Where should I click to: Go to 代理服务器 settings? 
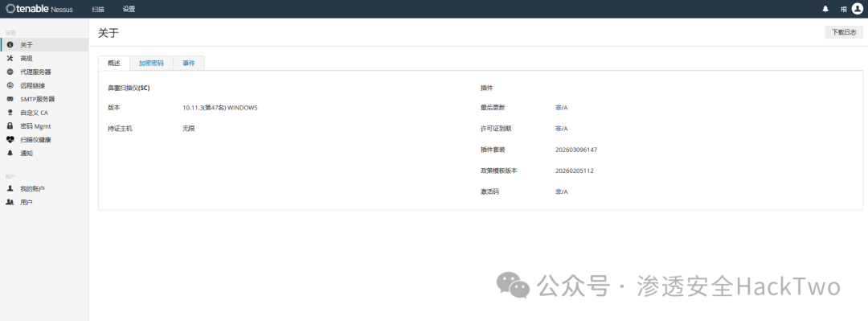44,72
